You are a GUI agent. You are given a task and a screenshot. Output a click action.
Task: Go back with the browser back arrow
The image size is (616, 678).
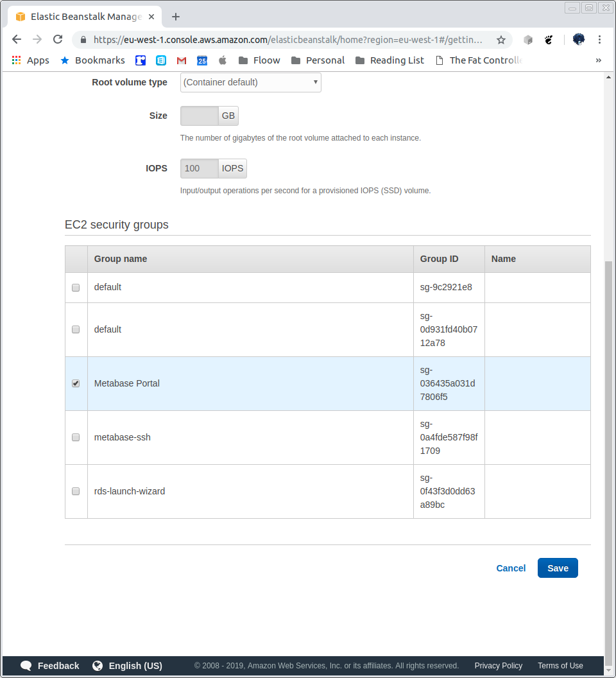coord(17,39)
